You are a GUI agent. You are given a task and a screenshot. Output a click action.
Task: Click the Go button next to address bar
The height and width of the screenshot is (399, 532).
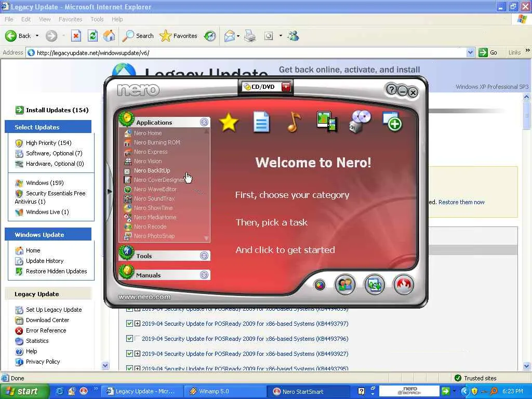pos(488,52)
